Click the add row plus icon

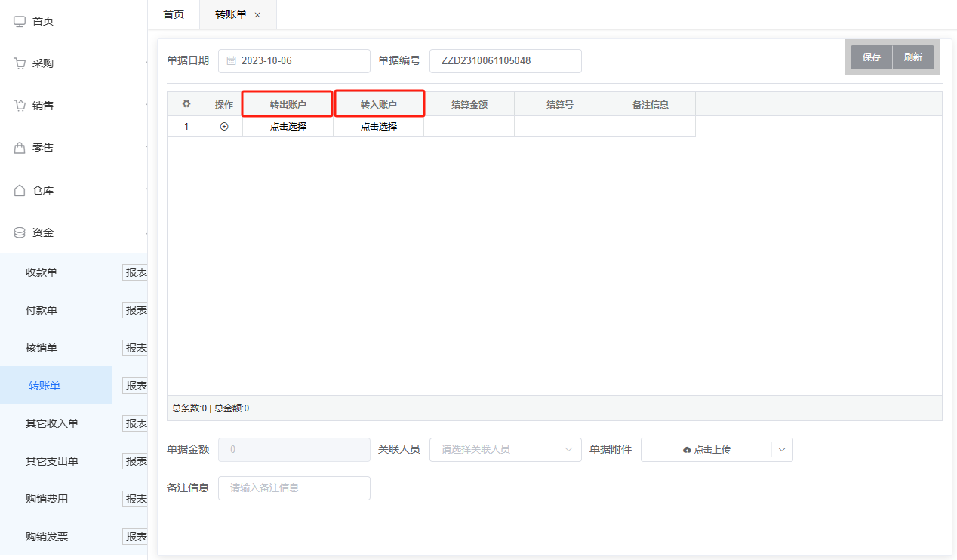223,127
